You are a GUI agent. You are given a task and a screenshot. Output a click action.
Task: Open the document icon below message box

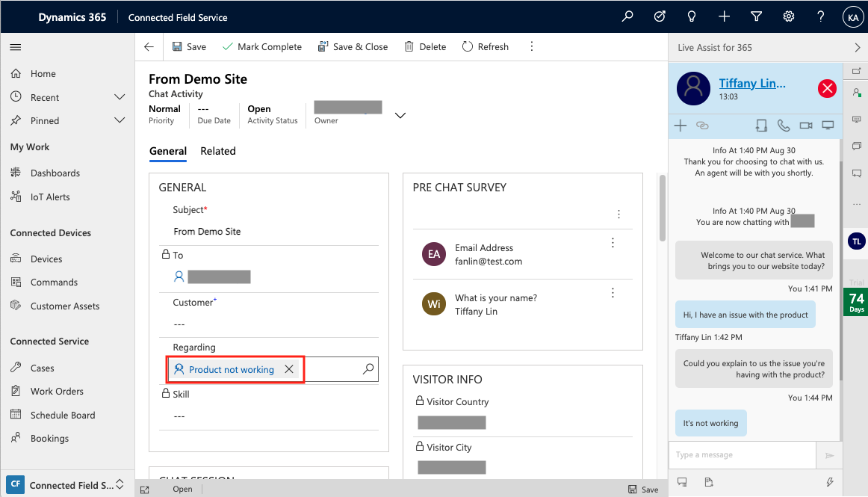click(709, 482)
